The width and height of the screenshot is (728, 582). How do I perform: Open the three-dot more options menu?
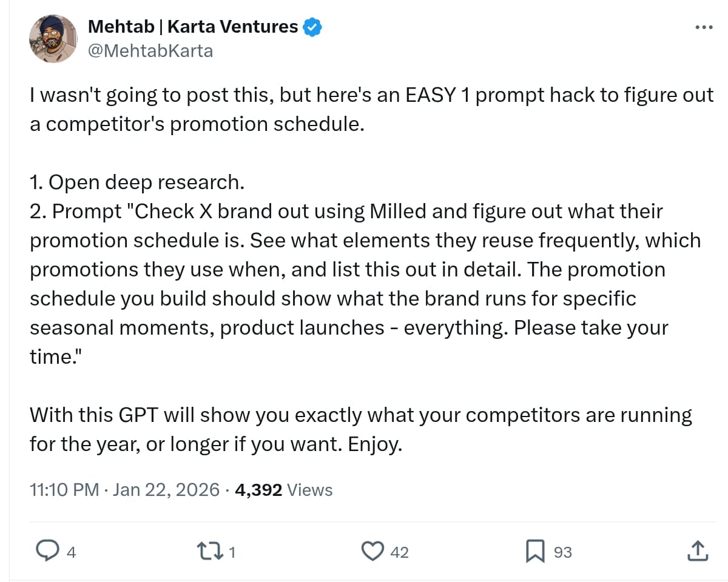(703, 27)
